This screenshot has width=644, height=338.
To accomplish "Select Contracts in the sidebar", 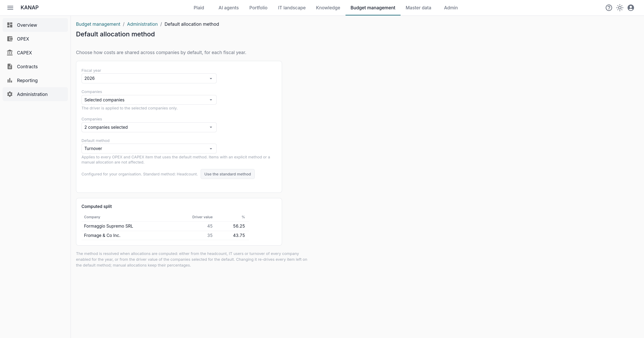I will (x=35, y=66).
